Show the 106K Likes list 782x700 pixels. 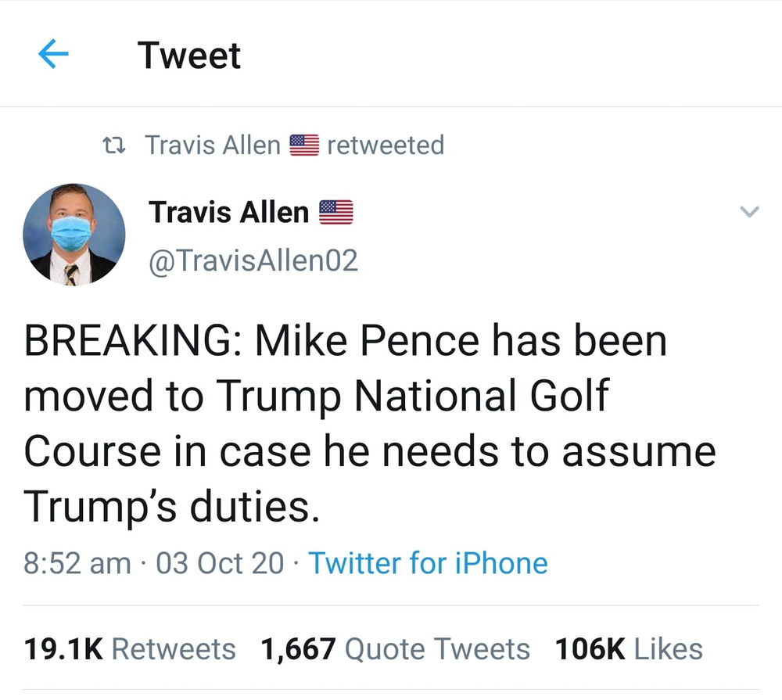pyautogui.click(x=629, y=649)
